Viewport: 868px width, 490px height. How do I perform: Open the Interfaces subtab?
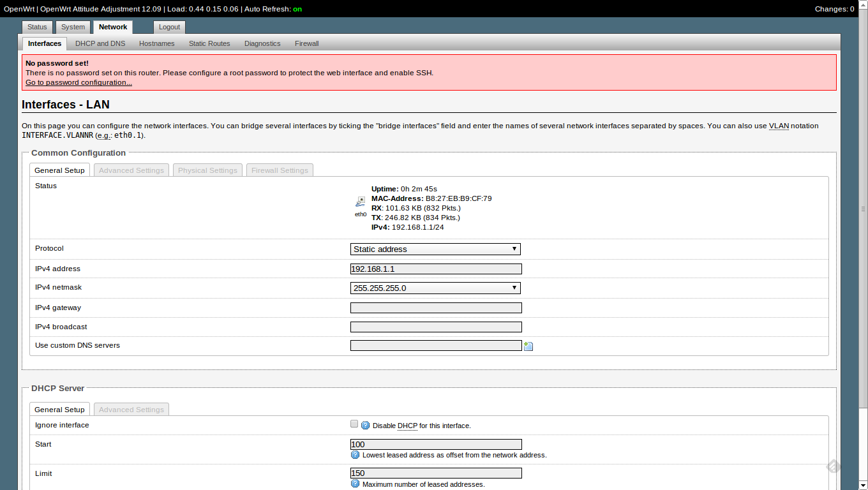tap(45, 43)
